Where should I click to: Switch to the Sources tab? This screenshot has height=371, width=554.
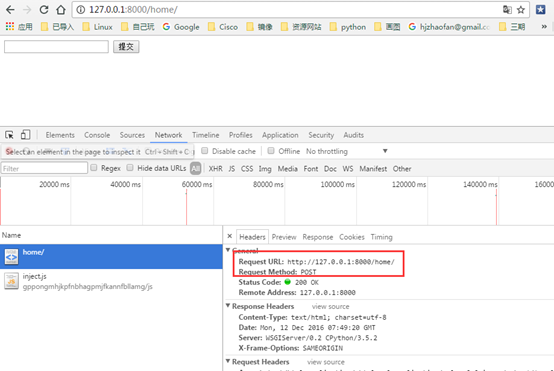(x=132, y=135)
